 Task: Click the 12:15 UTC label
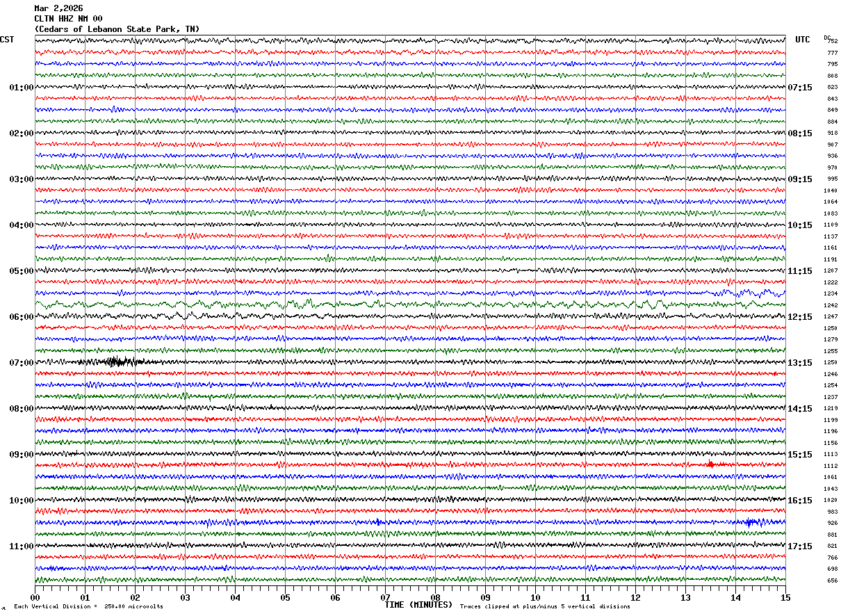click(x=800, y=317)
